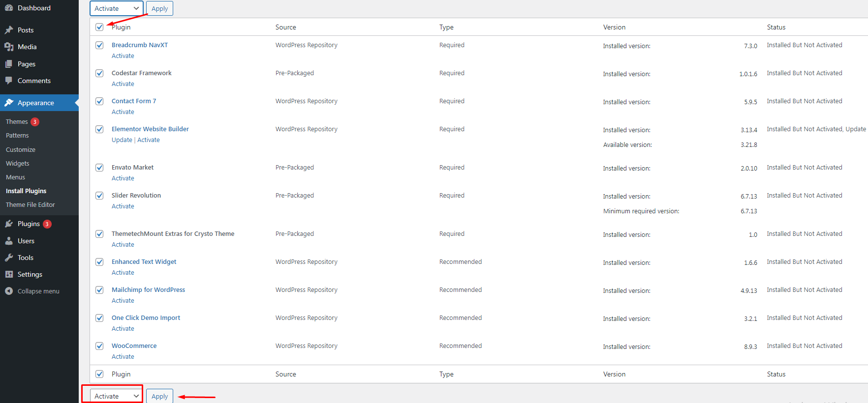868x403 pixels.
Task: Open the top bulk actions dropdown
Action: click(117, 8)
